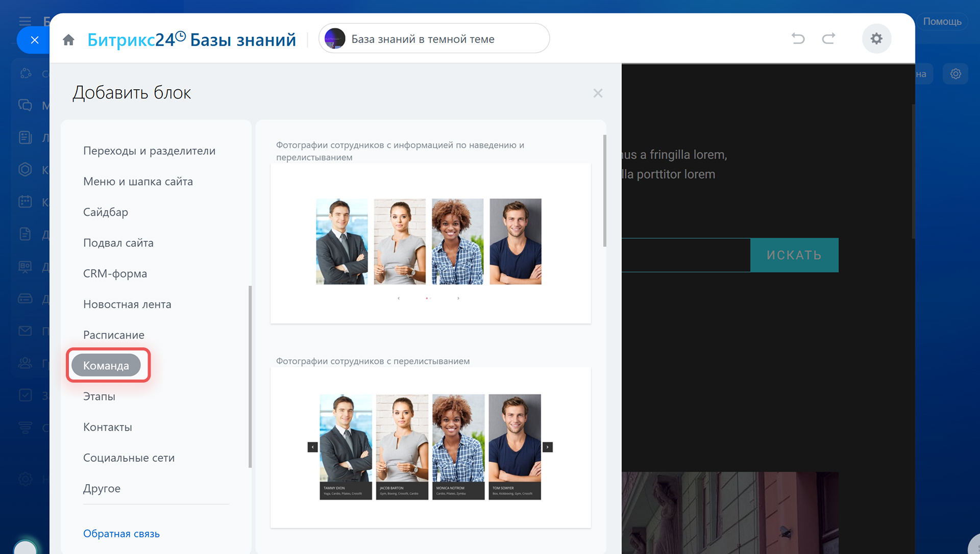Close the slider with the blue X button

(x=34, y=40)
